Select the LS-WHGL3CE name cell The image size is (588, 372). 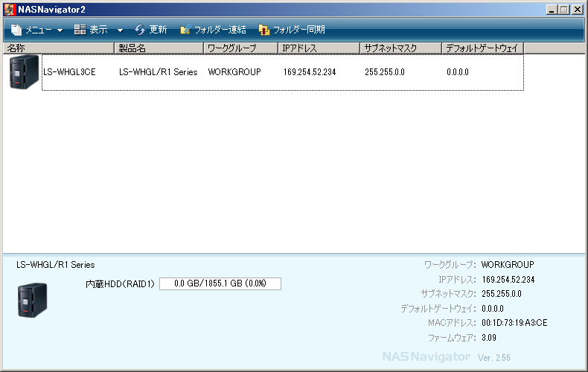click(x=69, y=72)
